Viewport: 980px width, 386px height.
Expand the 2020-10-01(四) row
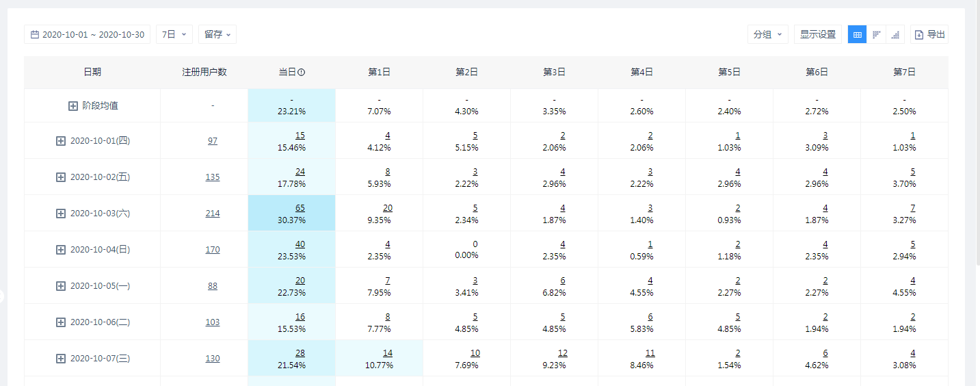[x=61, y=141]
